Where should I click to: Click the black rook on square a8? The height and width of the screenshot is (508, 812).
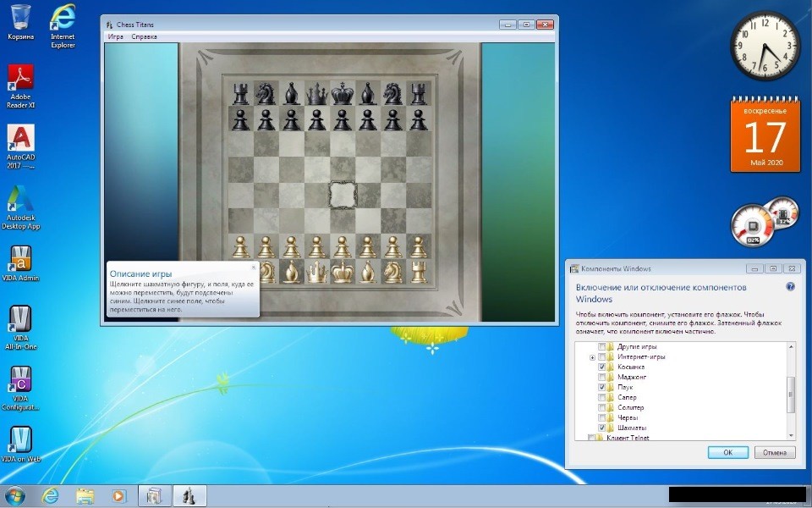point(240,94)
